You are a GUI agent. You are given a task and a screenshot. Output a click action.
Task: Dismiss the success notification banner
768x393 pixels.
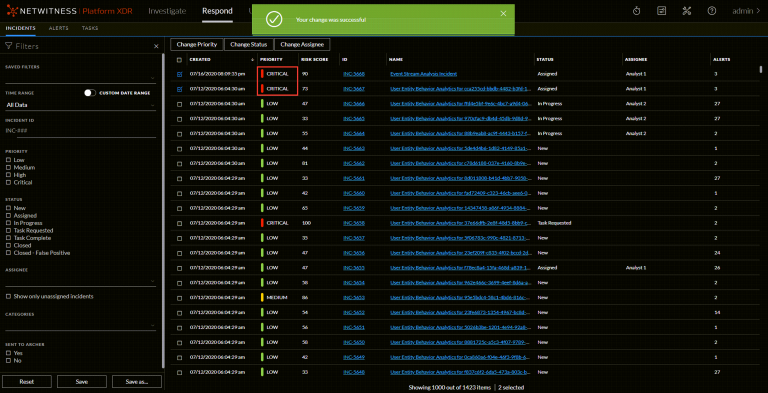click(x=503, y=14)
